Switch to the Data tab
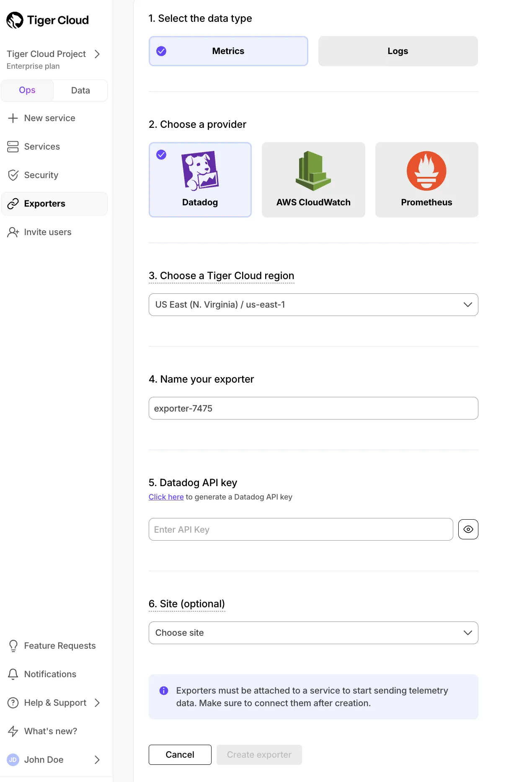532x782 pixels. [80, 91]
